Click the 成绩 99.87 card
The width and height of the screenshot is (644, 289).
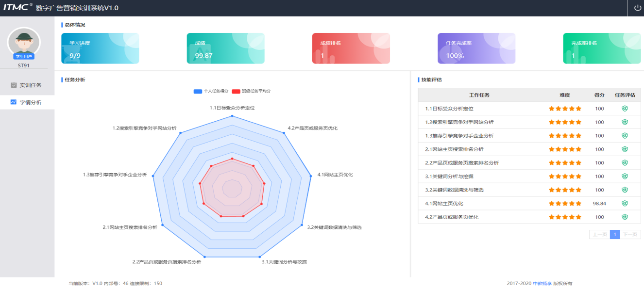click(225, 48)
